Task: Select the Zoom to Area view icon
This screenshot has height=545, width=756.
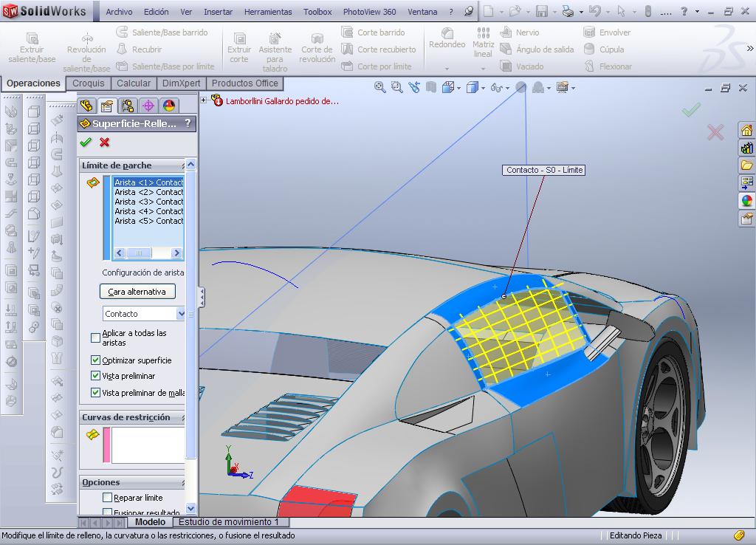Action: tap(396, 87)
